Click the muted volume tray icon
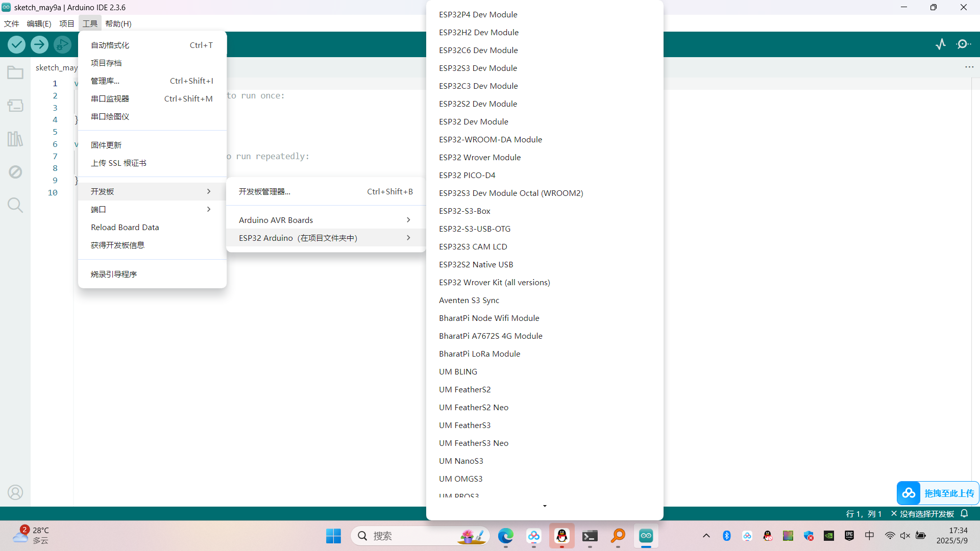This screenshot has height=551, width=980. click(905, 536)
